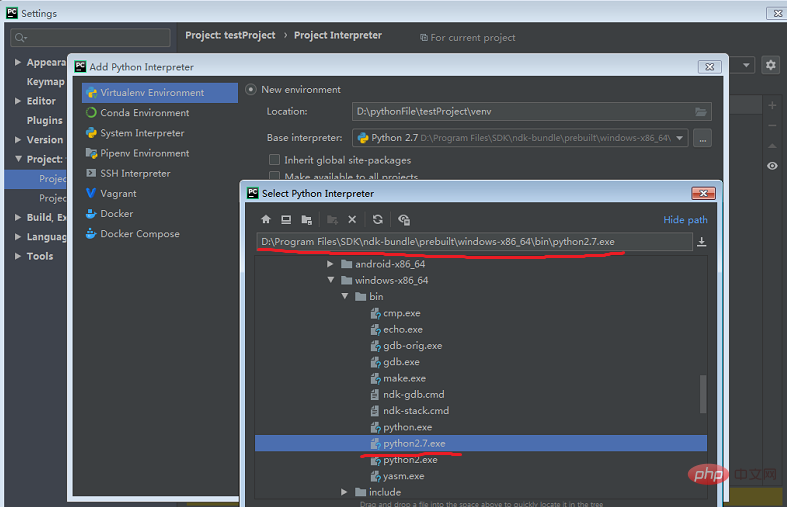Click the Delete (X) toolbar icon
787x507 pixels.
(352, 220)
